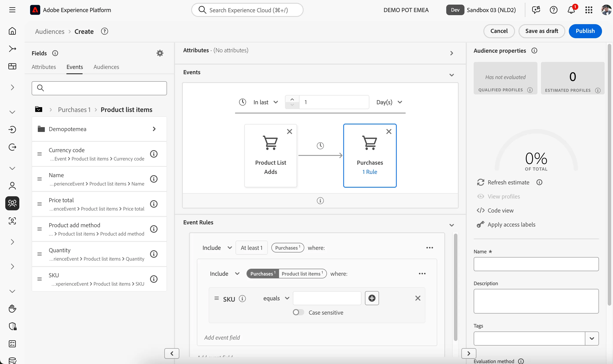
Task: Switch to the Attributes tab
Action: 44,67
